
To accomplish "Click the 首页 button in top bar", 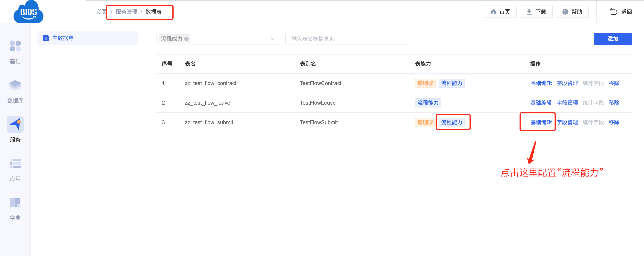I will point(500,12).
